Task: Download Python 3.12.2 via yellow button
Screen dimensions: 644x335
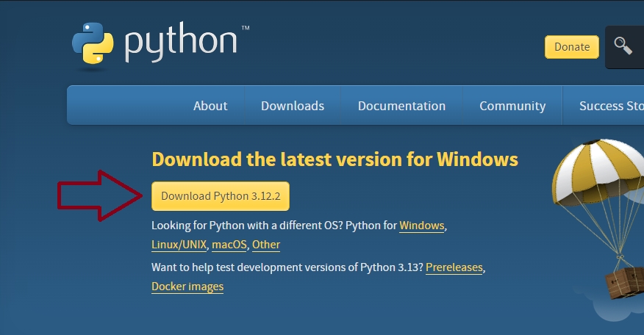Action: [221, 196]
